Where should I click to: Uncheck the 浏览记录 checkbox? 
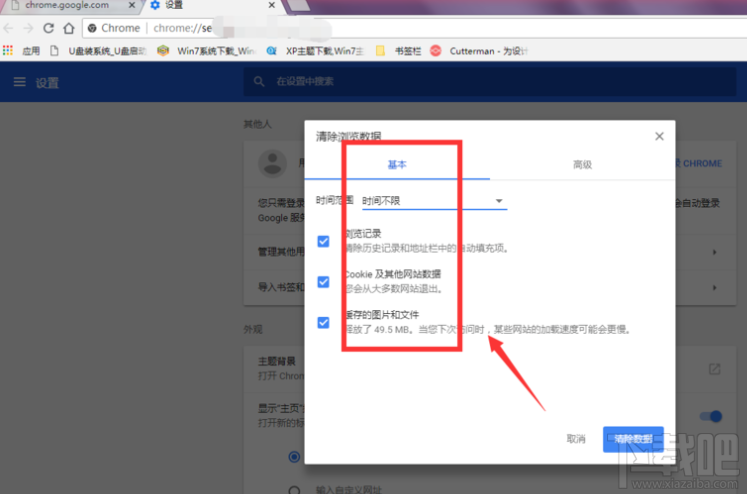tap(323, 241)
